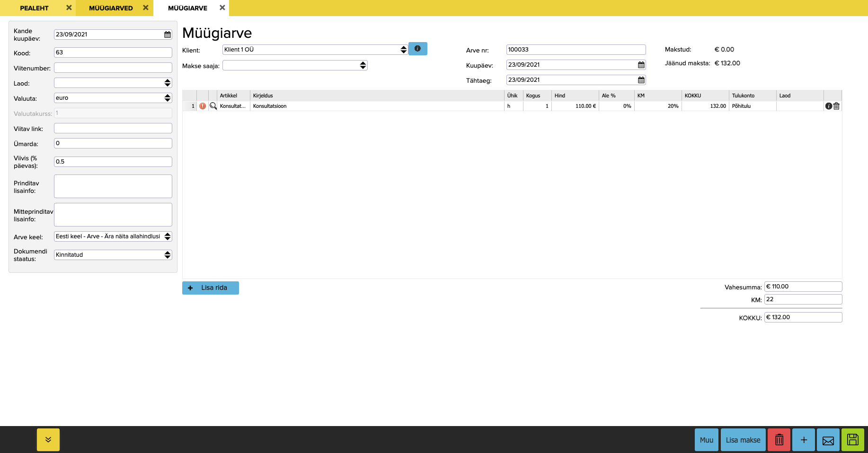Click the envelope send email icon
868x453 pixels.
pos(828,440)
